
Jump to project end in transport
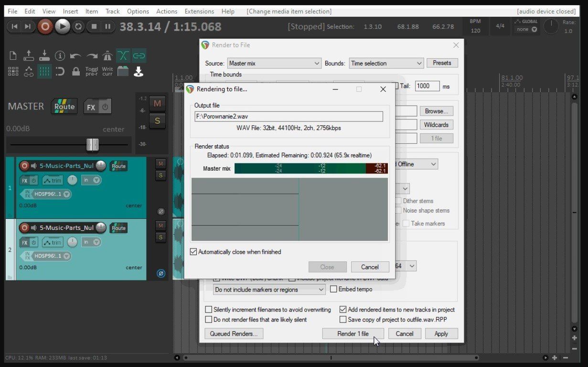click(x=28, y=27)
